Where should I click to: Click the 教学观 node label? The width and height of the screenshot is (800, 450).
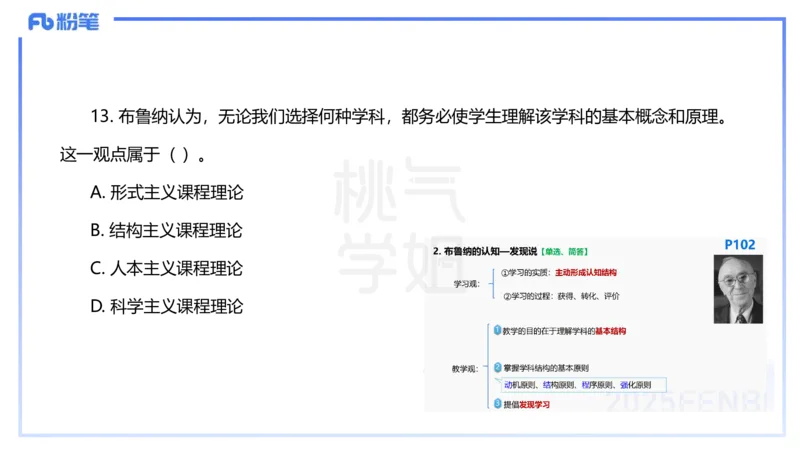pos(464,368)
